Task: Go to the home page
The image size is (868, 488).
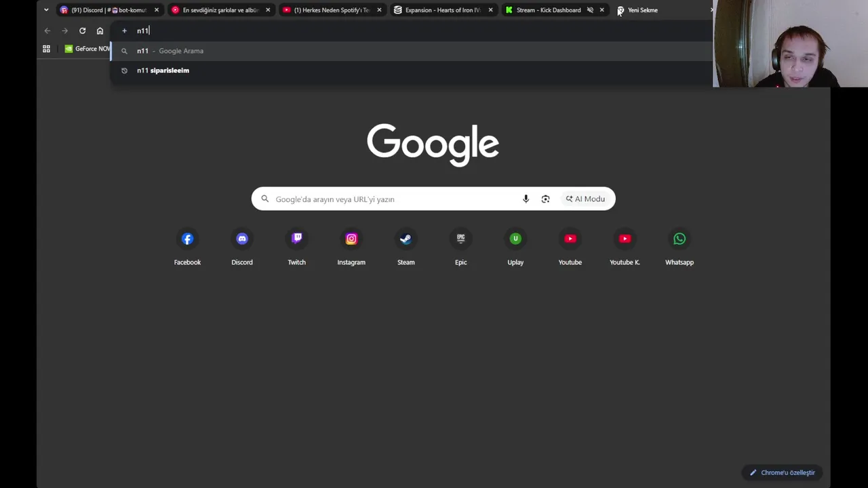Action: point(100,30)
